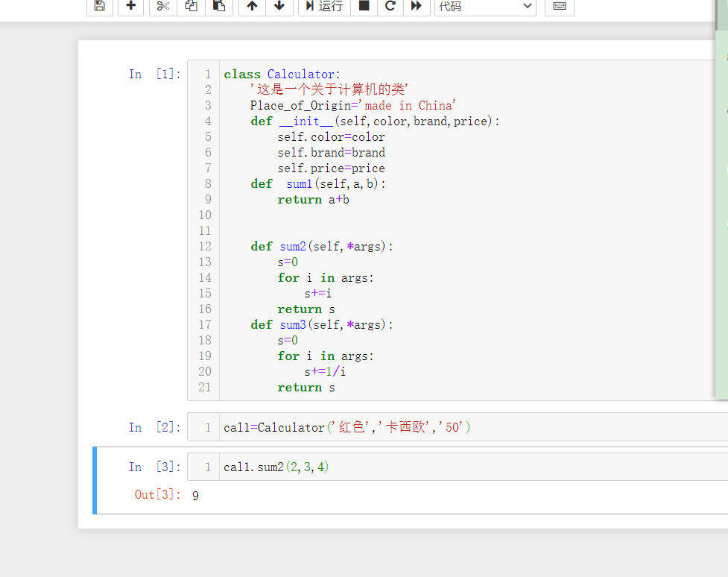Click the def sum3(self,*args) line
Screen dimensions: 728x577
(x=322, y=325)
